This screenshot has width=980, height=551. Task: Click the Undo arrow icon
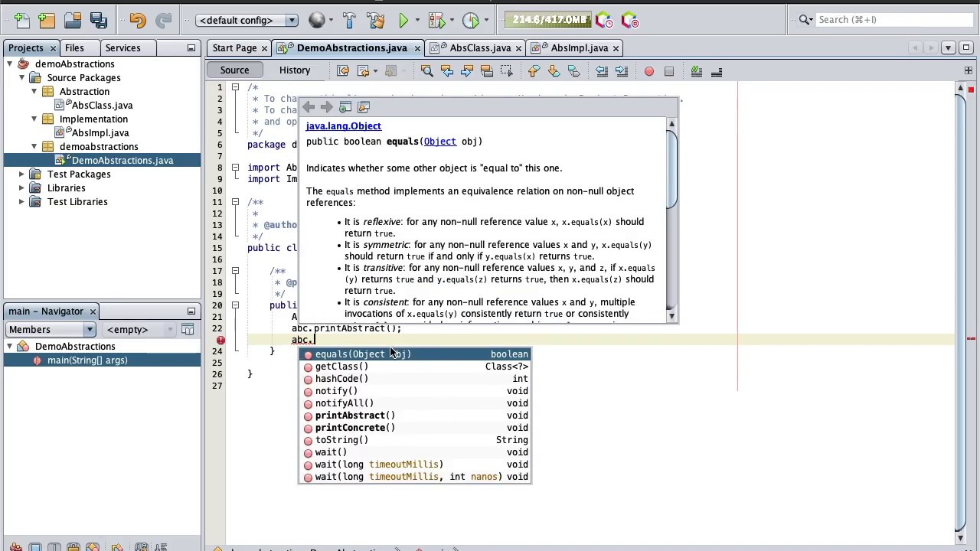(138, 21)
